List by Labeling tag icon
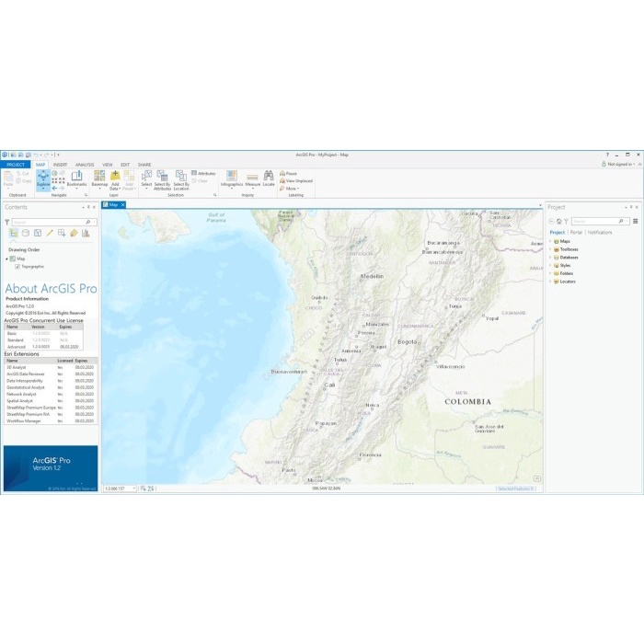Screen dimensions: 644x644 pyautogui.click(x=74, y=233)
